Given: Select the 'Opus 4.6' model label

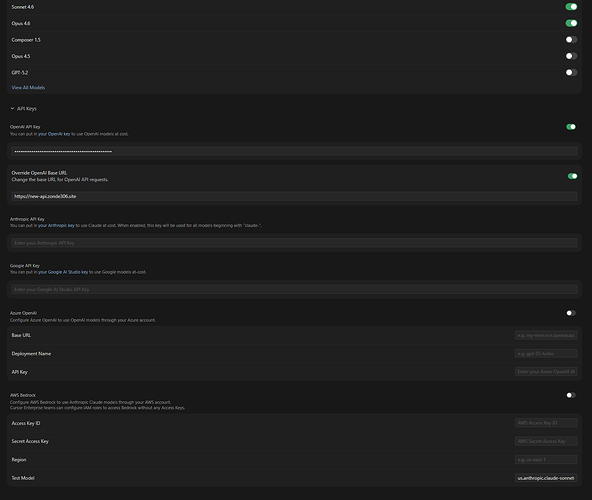Looking at the screenshot, I should pos(21,23).
